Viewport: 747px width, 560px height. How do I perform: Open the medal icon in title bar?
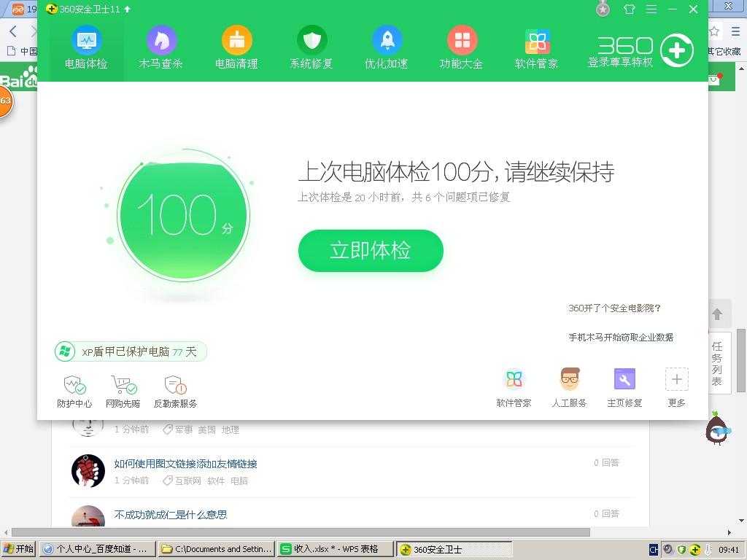point(603,9)
